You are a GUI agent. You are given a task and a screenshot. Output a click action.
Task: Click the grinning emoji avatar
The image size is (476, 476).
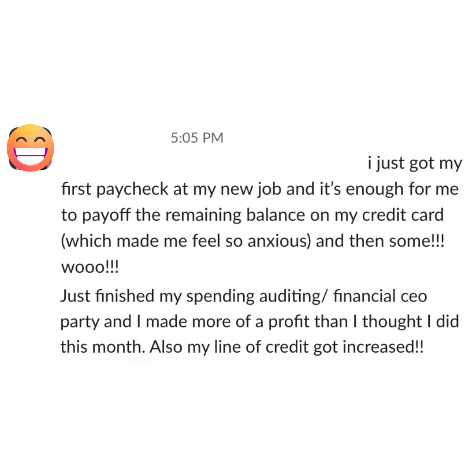(x=30, y=148)
